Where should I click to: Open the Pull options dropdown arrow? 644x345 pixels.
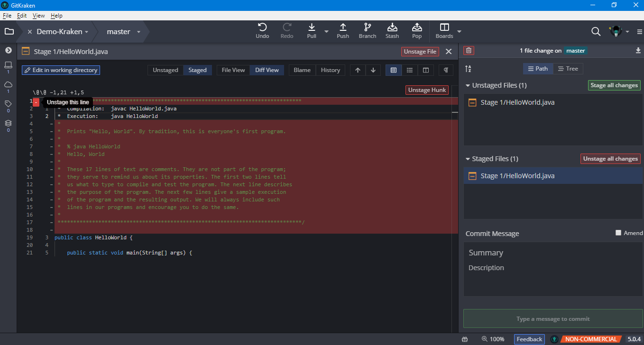326,32
